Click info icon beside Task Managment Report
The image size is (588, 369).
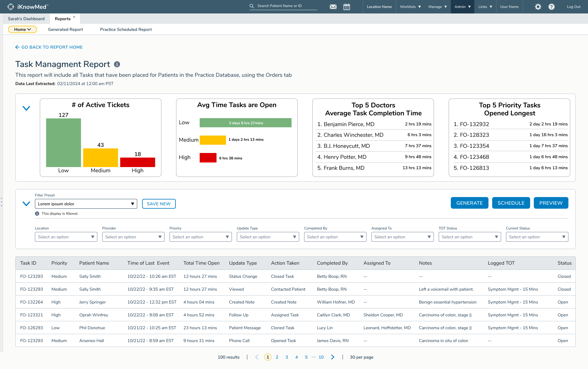click(117, 64)
